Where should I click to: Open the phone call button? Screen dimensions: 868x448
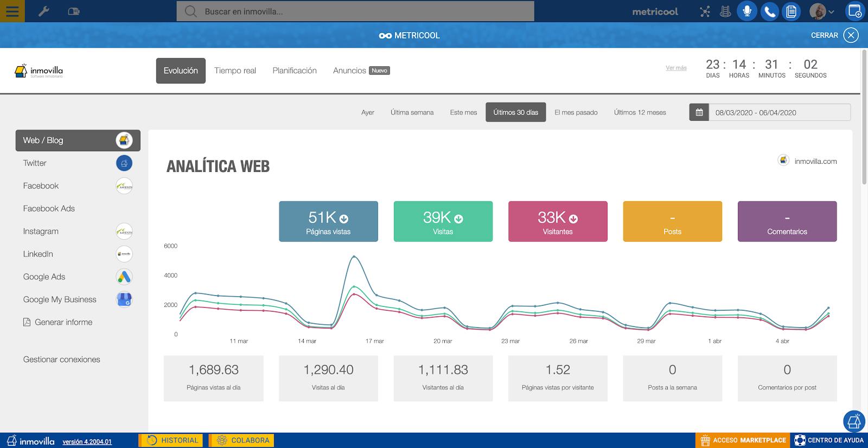click(x=769, y=11)
